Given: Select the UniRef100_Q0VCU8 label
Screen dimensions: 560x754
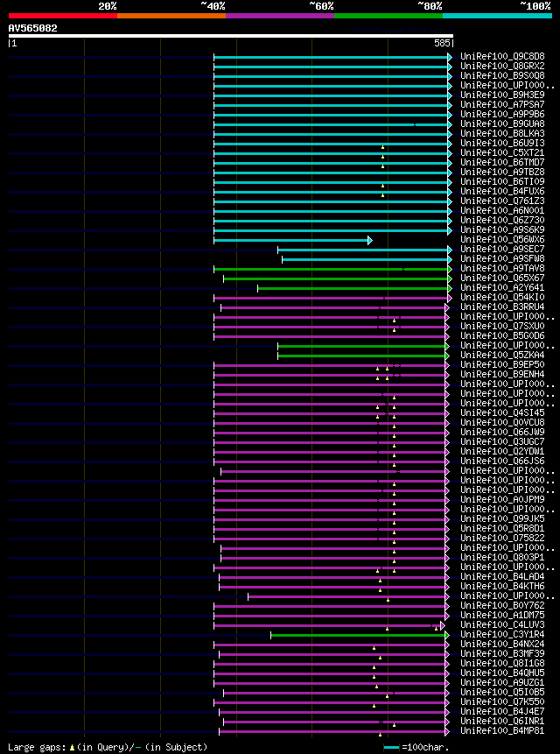Looking at the screenshot, I should [502, 422].
